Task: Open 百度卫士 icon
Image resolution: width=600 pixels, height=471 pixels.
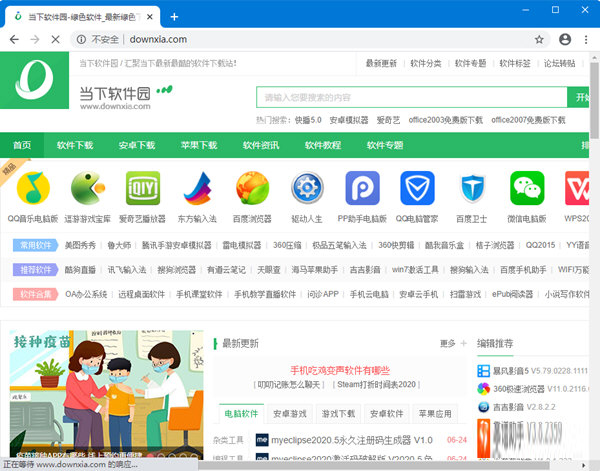Action: 472,188
